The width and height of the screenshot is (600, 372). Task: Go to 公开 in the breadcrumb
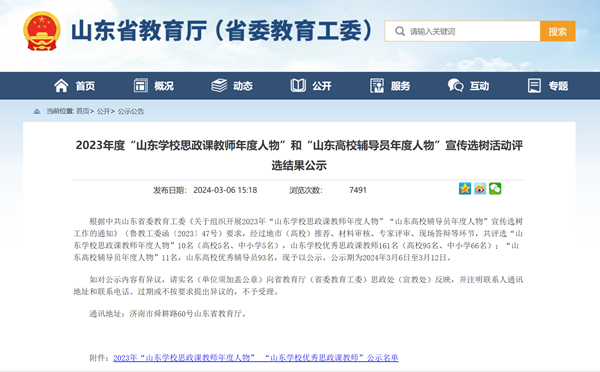point(103,111)
